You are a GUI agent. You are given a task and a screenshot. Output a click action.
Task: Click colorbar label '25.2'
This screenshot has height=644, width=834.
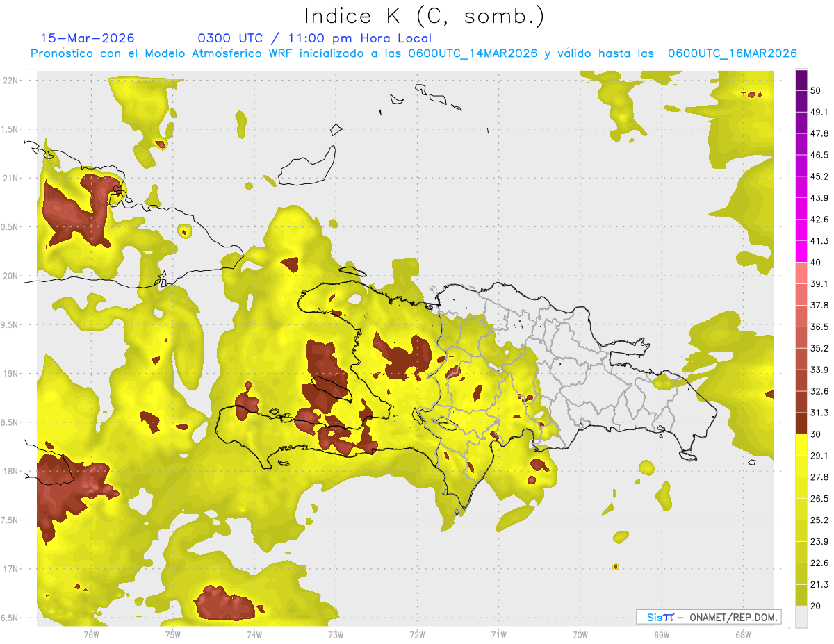[x=820, y=520]
